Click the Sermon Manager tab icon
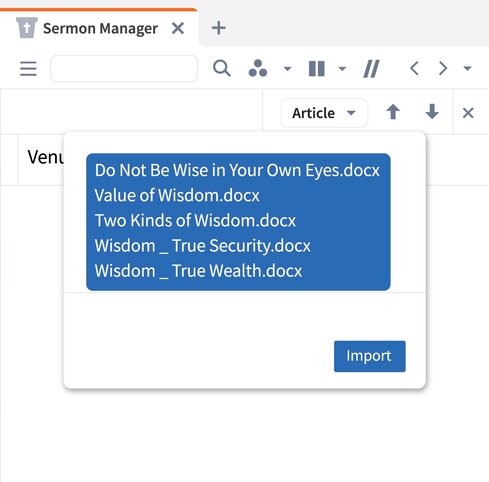 (x=27, y=28)
